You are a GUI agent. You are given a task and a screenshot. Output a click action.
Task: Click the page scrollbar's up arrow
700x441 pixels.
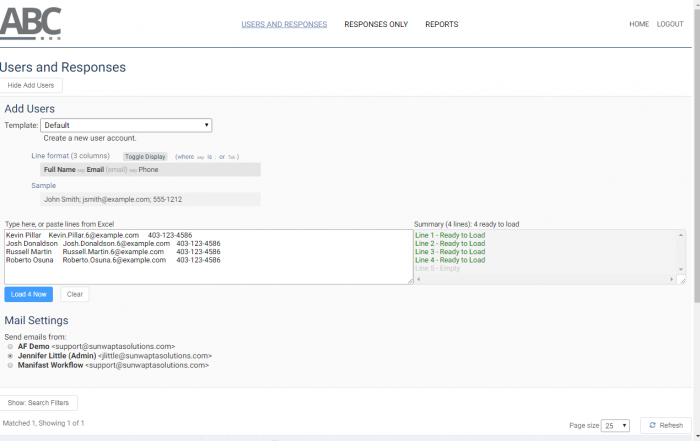coord(695,5)
